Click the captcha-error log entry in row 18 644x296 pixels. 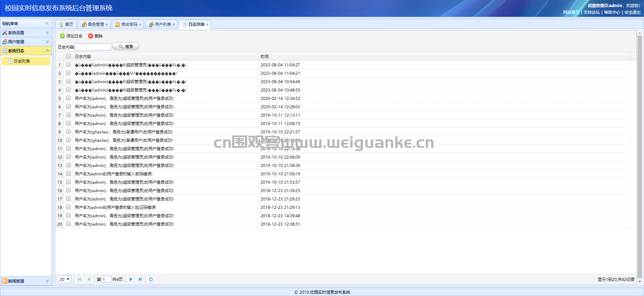[x=116, y=207]
